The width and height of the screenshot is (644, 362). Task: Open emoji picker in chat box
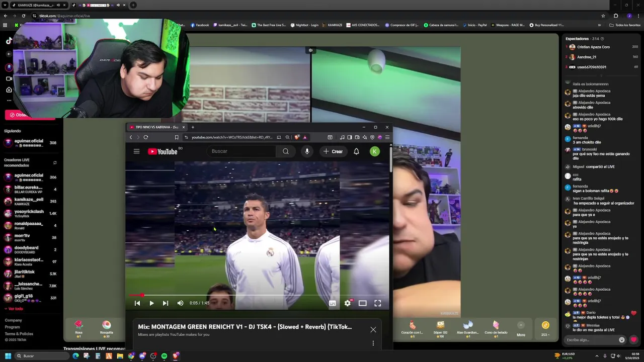click(622, 340)
